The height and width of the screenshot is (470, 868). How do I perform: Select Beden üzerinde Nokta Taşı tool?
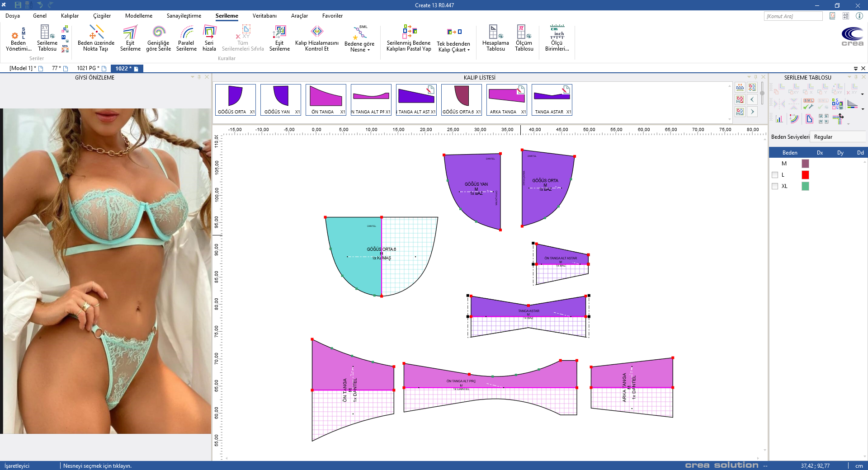[96, 38]
